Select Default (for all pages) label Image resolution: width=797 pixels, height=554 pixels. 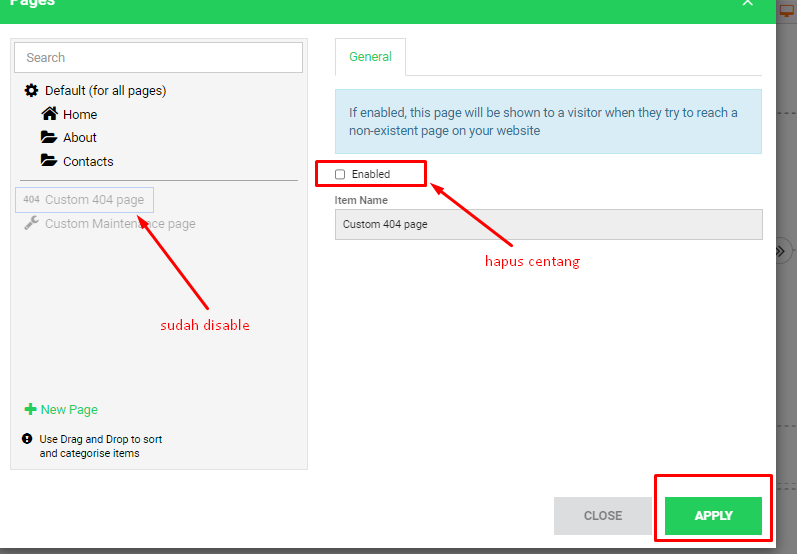[x=105, y=91]
